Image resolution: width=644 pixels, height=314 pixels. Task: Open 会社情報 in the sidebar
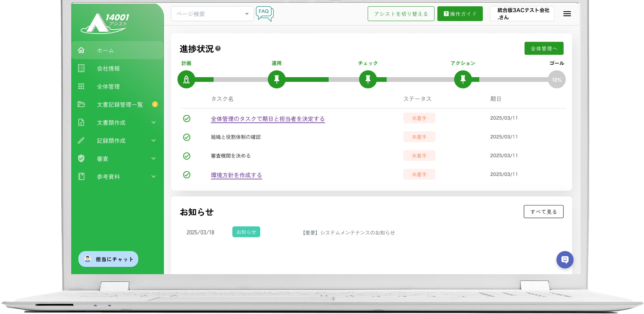(117, 68)
